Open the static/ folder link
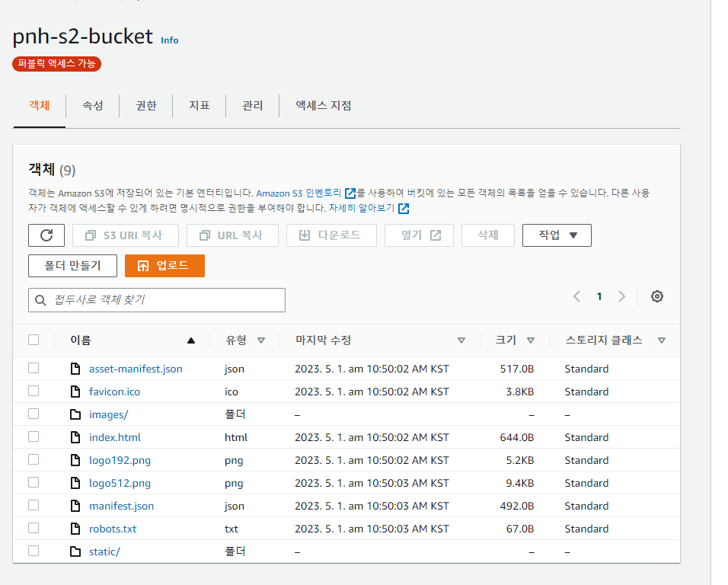Image resolution: width=728 pixels, height=585 pixels. tap(104, 551)
